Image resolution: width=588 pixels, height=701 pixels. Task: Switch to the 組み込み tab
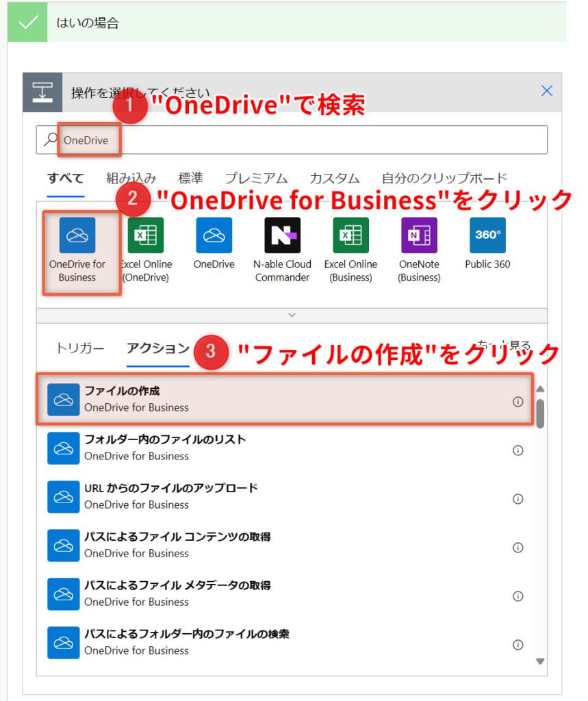(x=131, y=179)
